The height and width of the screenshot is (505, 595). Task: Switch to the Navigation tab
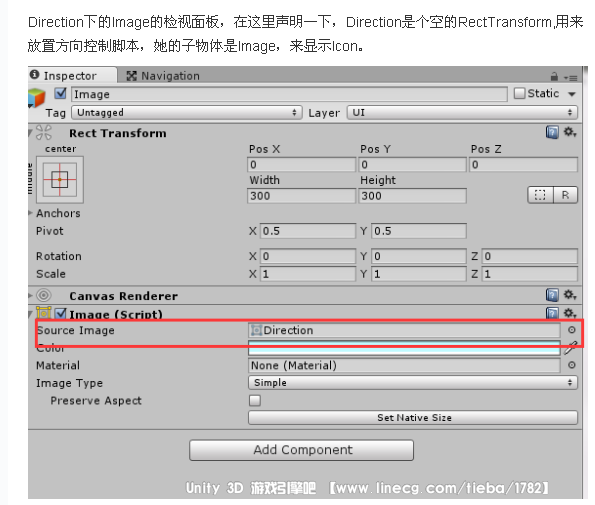click(163, 76)
